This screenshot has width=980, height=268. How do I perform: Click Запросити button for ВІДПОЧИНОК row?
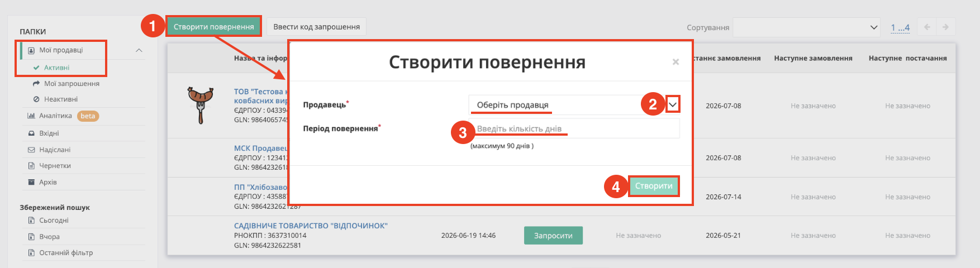pyautogui.click(x=553, y=236)
